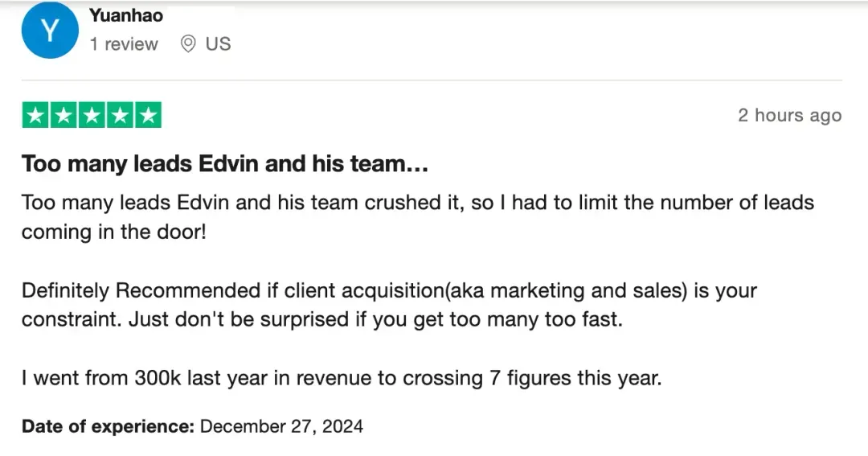Screen dimensions: 868x456
Task: Open the Yuanhao reviewer profile name
Action: click(x=126, y=15)
